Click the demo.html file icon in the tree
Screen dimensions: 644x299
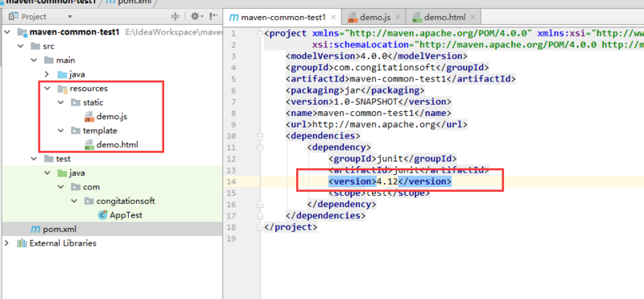coord(89,144)
